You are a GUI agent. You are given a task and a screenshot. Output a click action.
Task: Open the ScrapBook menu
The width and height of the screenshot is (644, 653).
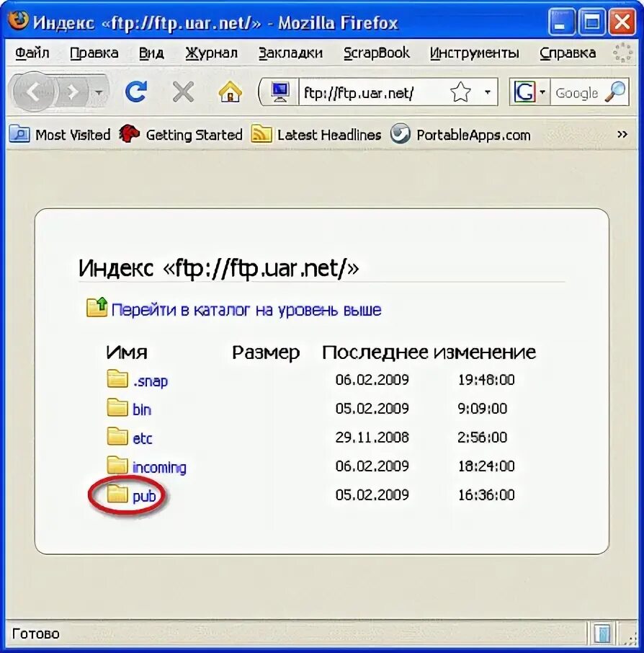click(376, 53)
